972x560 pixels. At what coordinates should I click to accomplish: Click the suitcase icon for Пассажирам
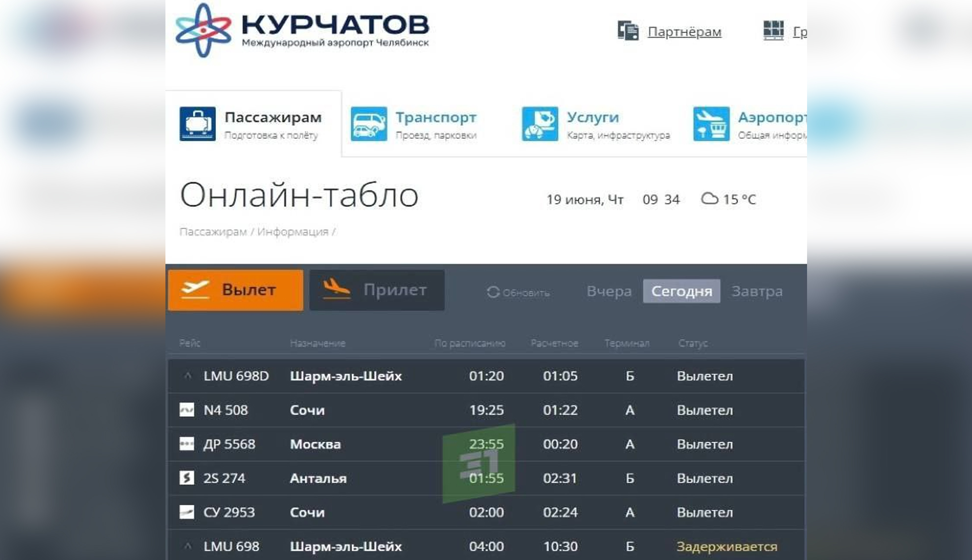tap(197, 124)
